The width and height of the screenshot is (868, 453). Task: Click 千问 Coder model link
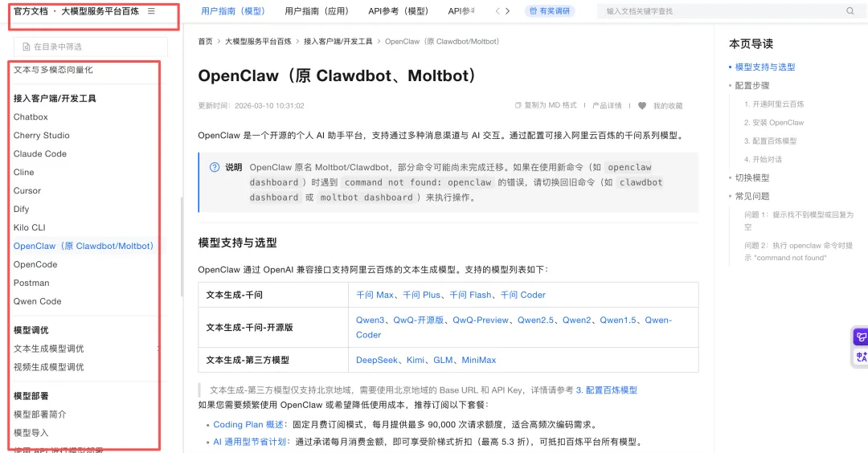[523, 295]
